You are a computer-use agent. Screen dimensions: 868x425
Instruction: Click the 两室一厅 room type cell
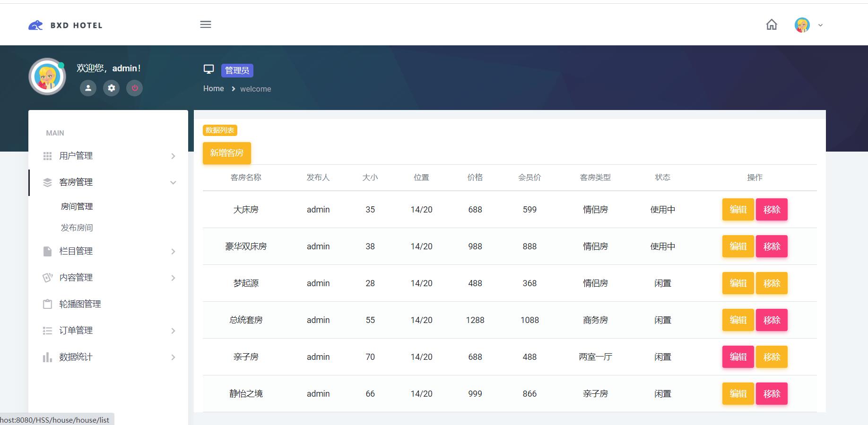tap(595, 357)
